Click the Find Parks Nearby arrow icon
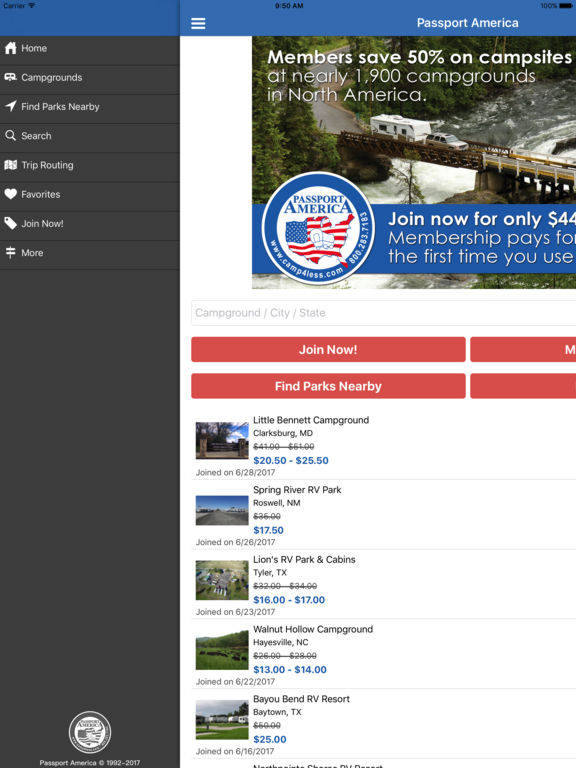This screenshot has height=768, width=576. pos(10,106)
